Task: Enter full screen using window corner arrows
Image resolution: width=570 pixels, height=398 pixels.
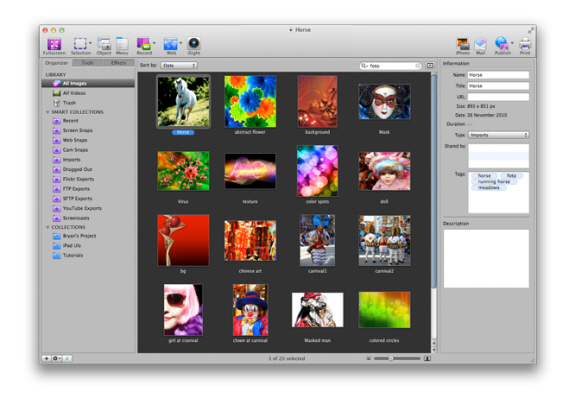Action: (531, 31)
